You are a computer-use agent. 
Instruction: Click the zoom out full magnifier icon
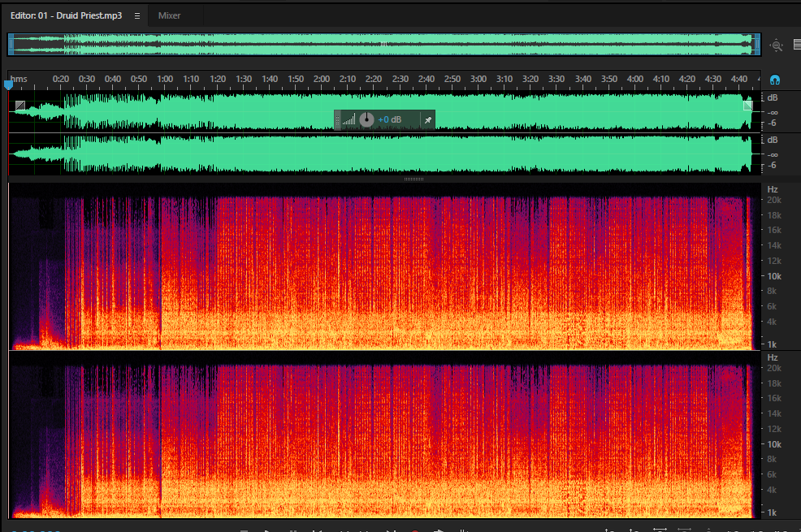[777, 45]
